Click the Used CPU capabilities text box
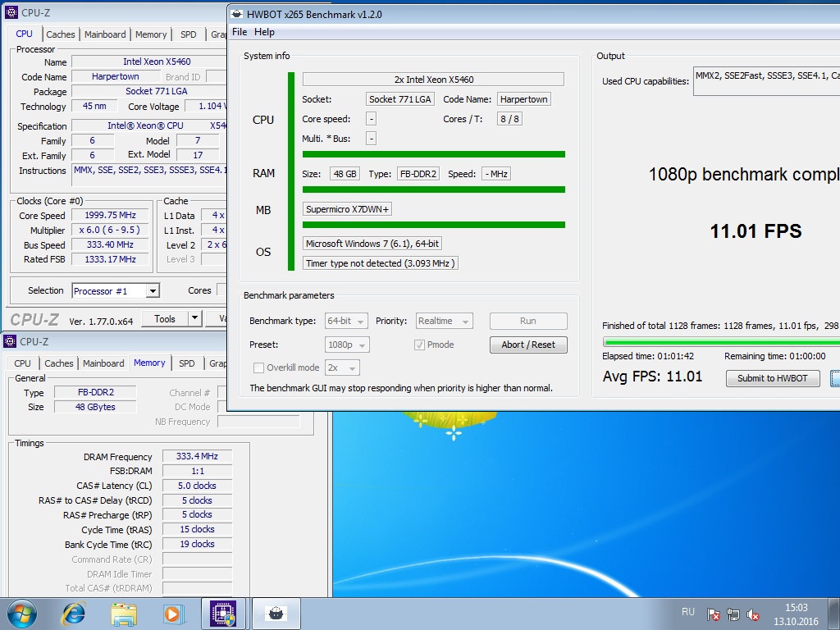Screen dimensions: 840x630 click(767, 81)
